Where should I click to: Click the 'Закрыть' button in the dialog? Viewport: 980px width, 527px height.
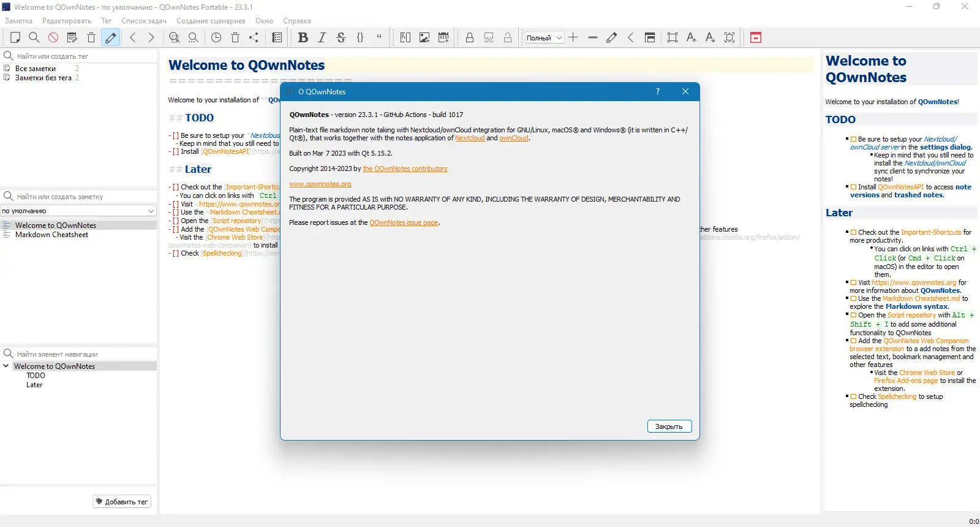click(x=669, y=427)
